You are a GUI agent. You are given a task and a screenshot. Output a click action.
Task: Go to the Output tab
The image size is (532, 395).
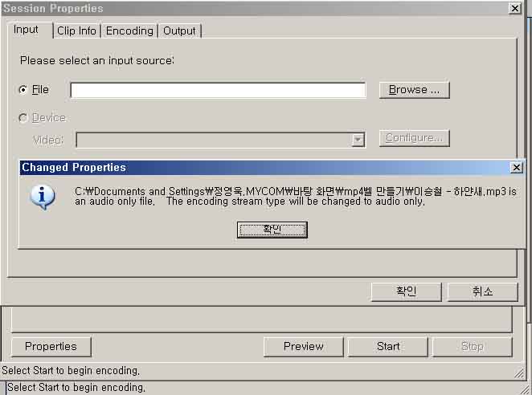179,31
